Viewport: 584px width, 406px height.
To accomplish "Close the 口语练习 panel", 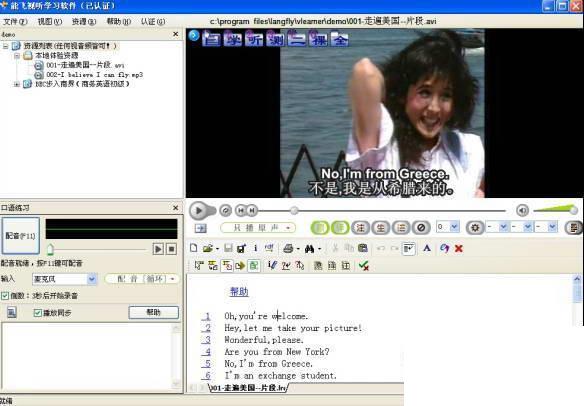I will pos(176,207).
